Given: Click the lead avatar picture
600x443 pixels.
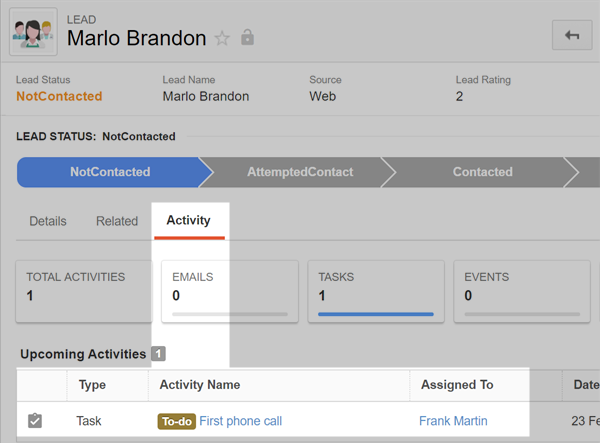Looking at the screenshot, I should (33, 32).
